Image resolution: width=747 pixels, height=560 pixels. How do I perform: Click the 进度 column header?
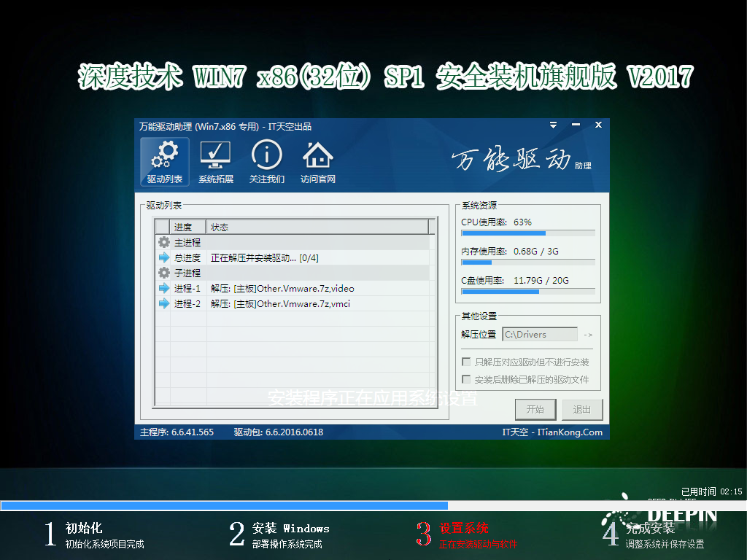click(x=187, y=227)
